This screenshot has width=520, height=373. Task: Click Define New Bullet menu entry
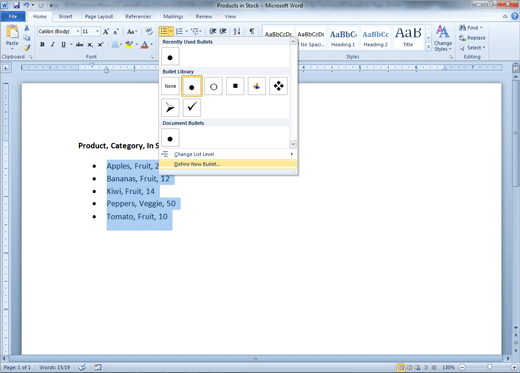pos(228,164)
